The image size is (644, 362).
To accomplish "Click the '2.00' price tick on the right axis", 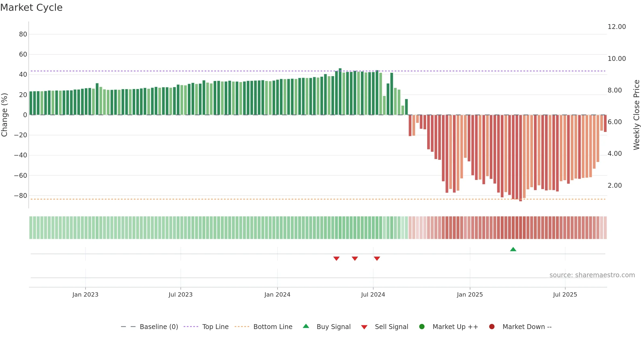I will pyautogui.click(x=615, y=186).
